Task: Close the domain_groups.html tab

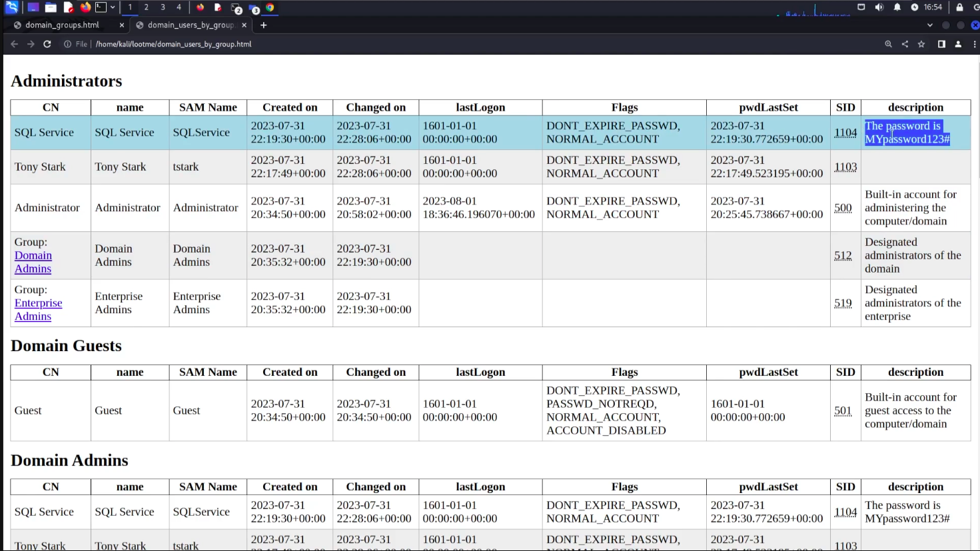Action: tap(121, 25)
